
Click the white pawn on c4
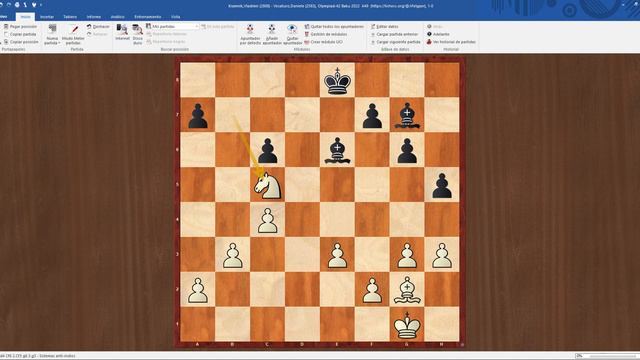[267, 220]
